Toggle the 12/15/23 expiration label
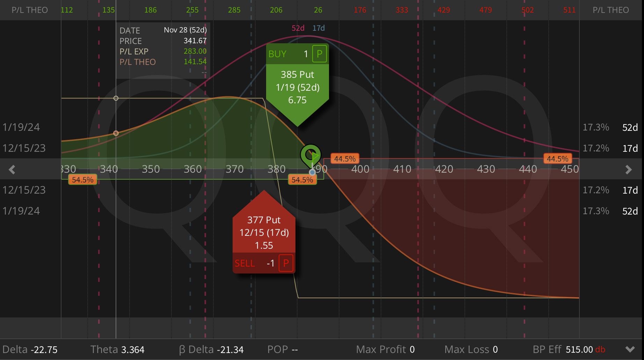 point(23,148)
